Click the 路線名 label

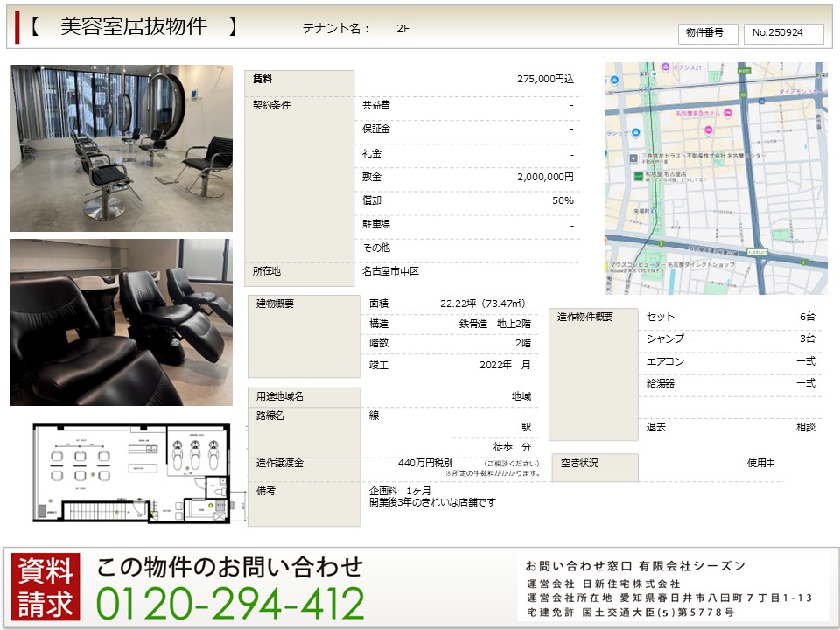tap(270, 416)
